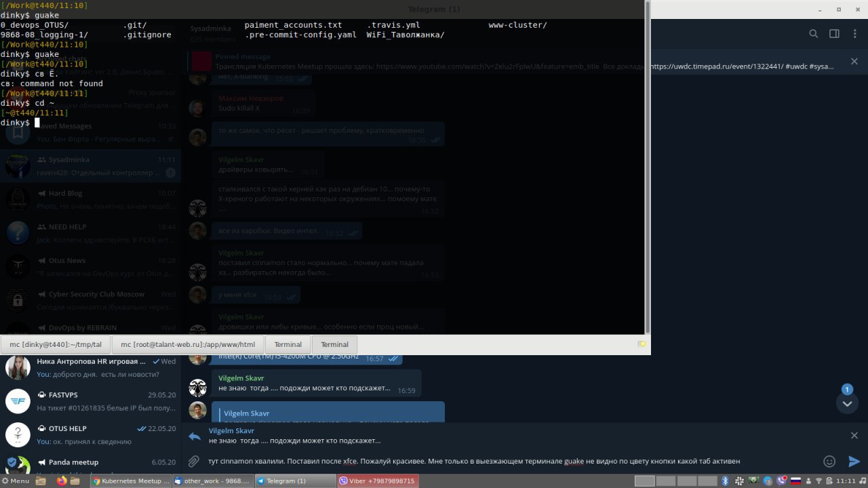Click the Telegram tray icon with badge
This screenshot has height=488, width=868.
(768, 481)
